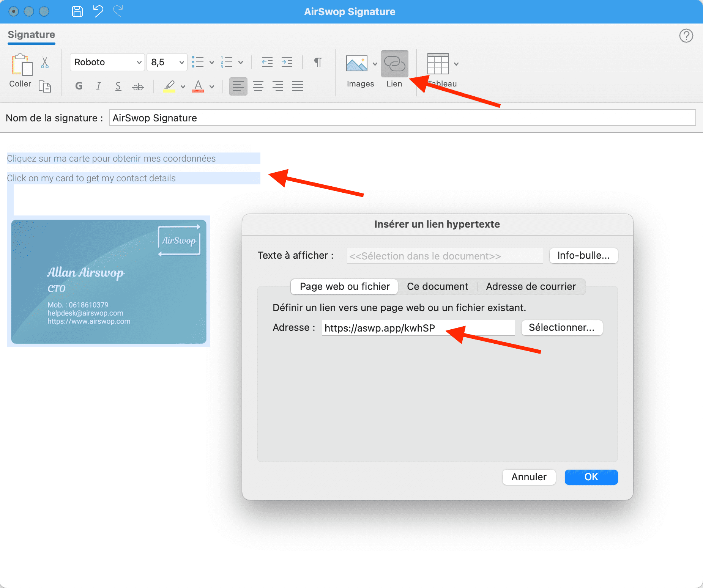This screenshot has height=588, width=703.
Task: Click the Sélectionner... button
Action: point(562,328)
